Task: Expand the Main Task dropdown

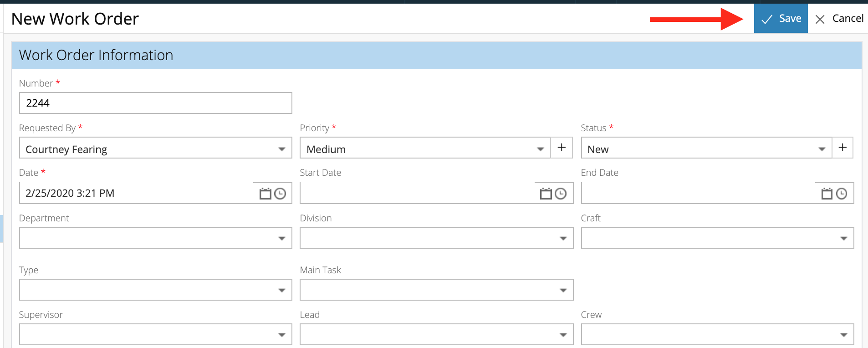Action: click(436, 290)
